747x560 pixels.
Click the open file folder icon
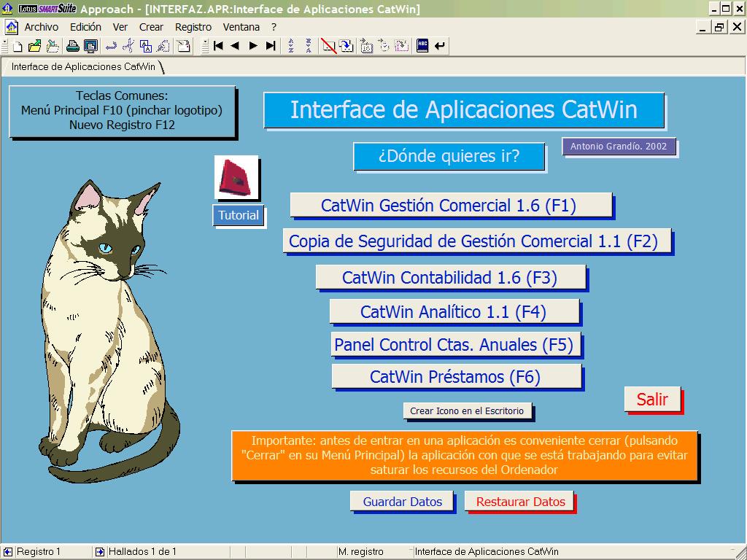[34, 47]
